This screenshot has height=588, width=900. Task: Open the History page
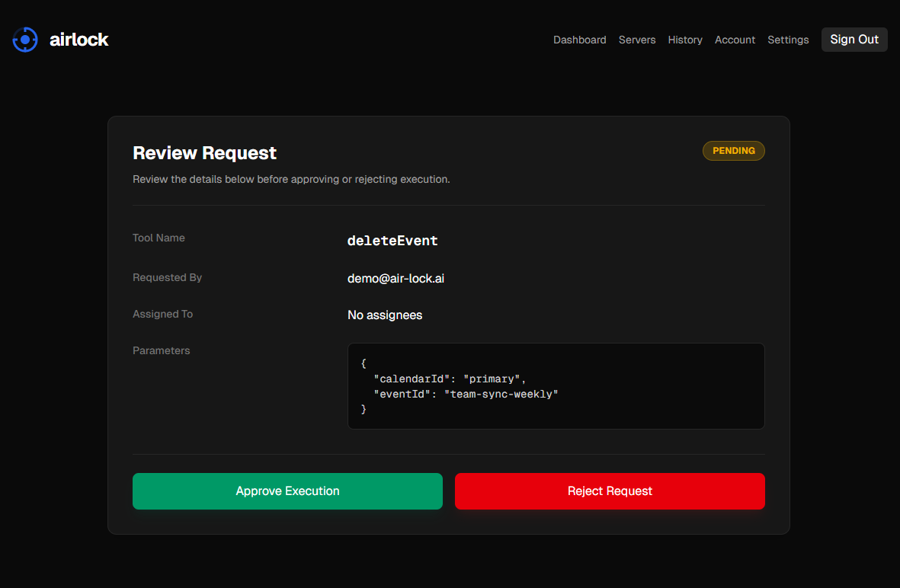click(x=685, y=40)
